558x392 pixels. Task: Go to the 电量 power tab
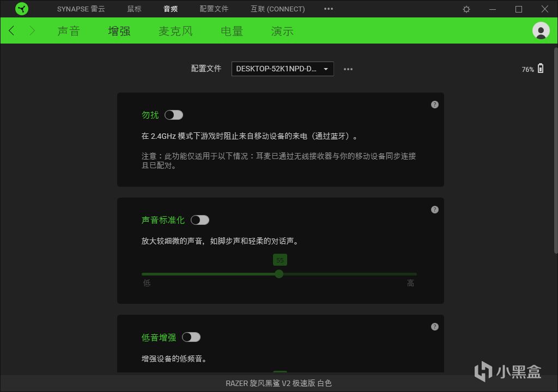[231, 31]
